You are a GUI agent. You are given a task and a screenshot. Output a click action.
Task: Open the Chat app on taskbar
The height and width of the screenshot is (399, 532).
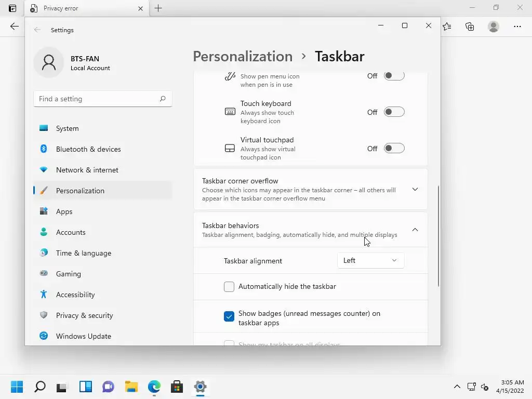point(108,387)
